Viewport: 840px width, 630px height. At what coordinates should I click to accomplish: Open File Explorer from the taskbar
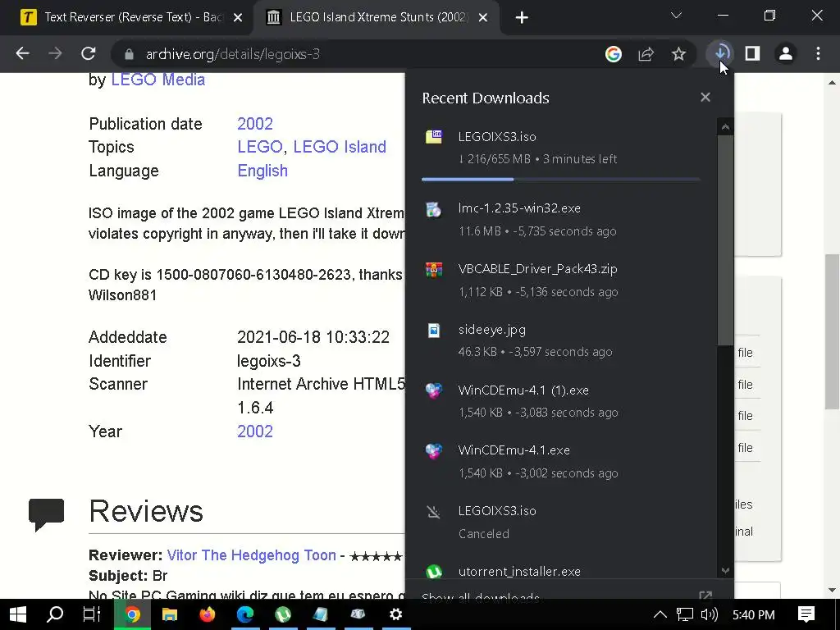point(170,614)
